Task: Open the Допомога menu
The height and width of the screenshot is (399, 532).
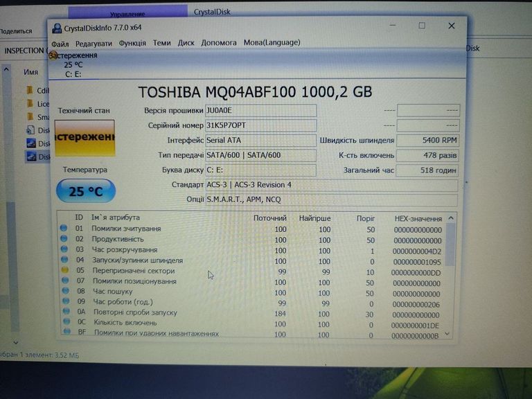Action: tap(219, 43)
